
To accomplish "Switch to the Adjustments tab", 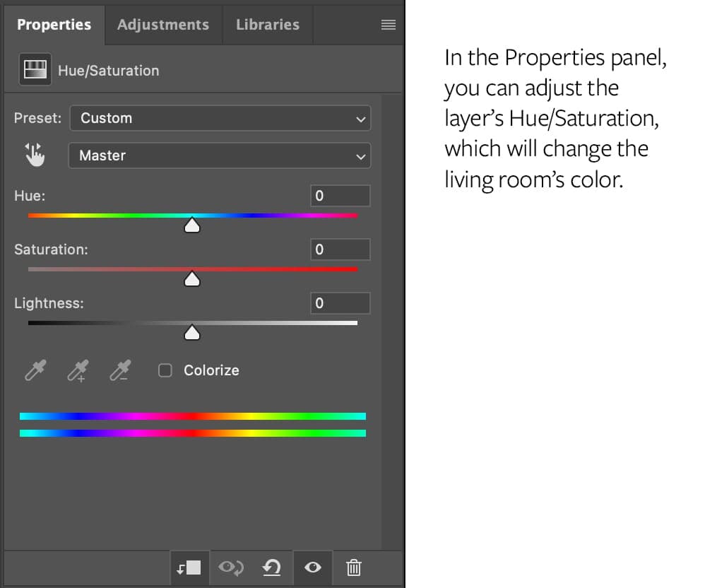I will tap(163, 24).
